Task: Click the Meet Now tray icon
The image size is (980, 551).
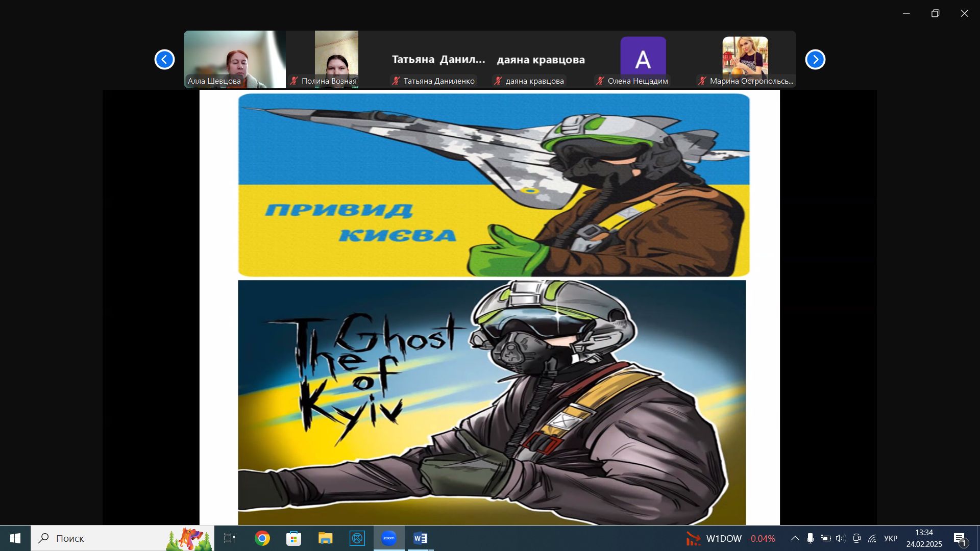Action: click(x=857, y=538)
